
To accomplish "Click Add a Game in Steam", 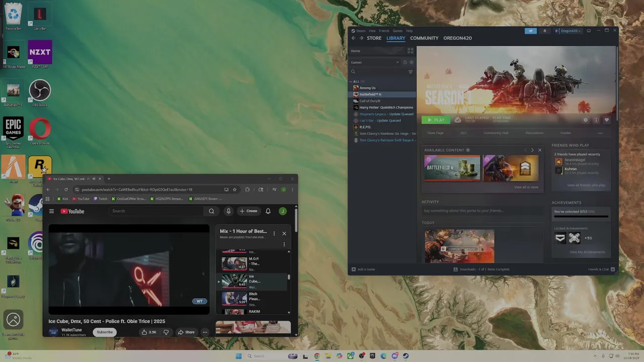I will point(363,269).
